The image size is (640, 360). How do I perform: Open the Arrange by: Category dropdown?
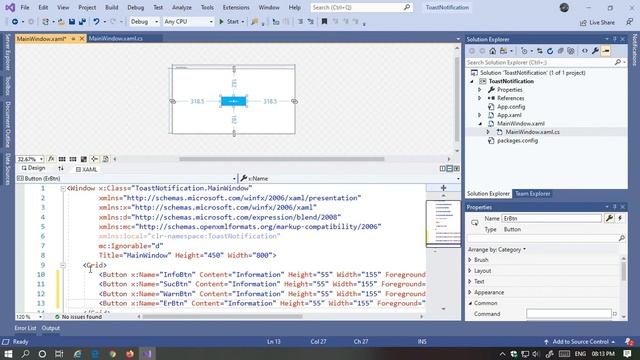pyautogui.click(x=497, y=249)
